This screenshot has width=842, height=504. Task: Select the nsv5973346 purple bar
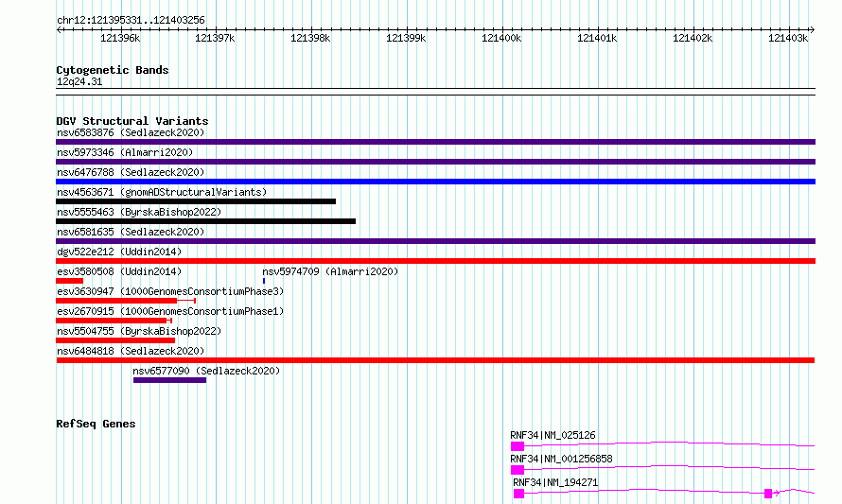pos(435,162)
